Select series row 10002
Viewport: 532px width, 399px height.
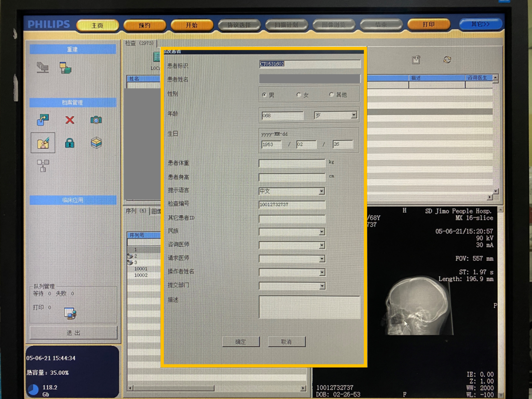click(x=141, y=275)
